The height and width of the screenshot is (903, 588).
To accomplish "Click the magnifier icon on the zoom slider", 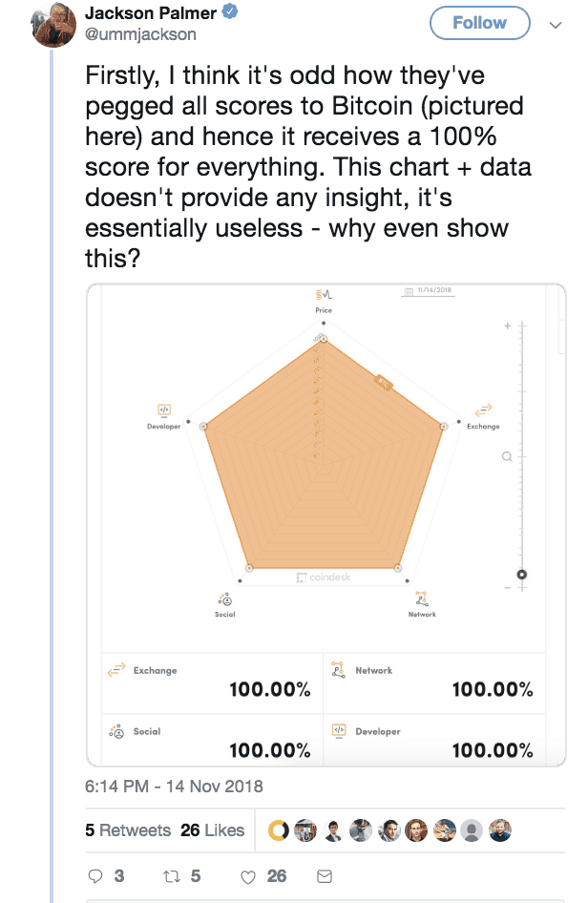I will click(x=508, y=456).
